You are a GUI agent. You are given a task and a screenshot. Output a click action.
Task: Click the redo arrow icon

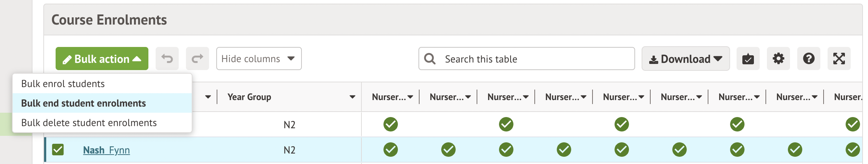(x=197, y=59)
